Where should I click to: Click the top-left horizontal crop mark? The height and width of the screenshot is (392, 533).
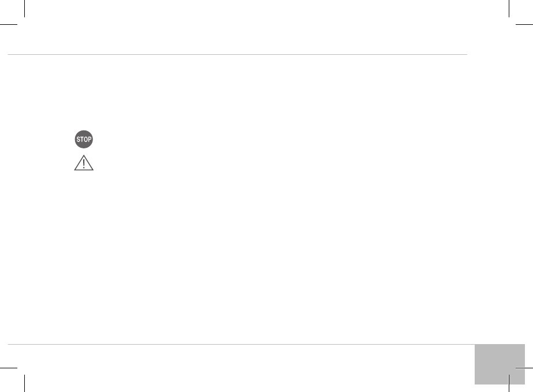click(x=9, y=25)
